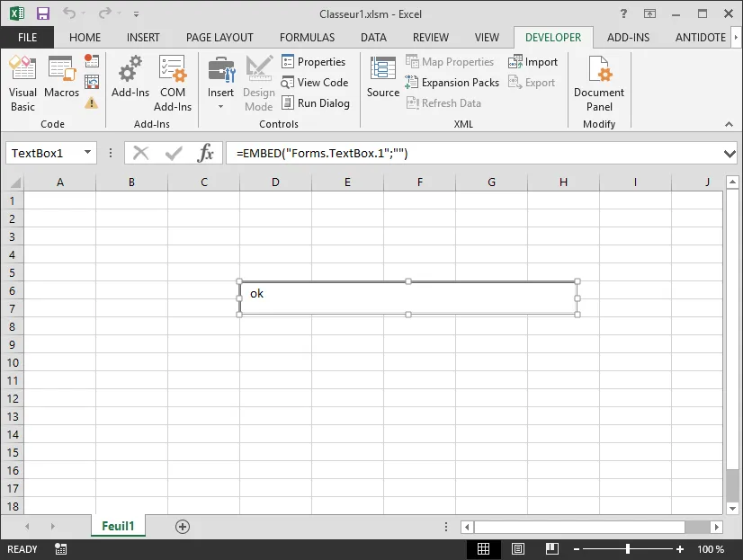Screen dimensions: 743x560
Task: Click Export XML
Action: [532, 83]
